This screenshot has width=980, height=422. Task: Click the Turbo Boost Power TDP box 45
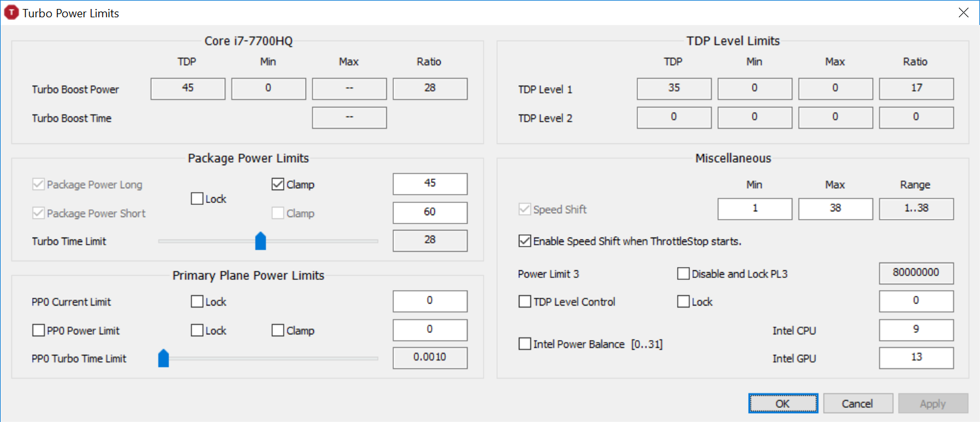point(188,89)
